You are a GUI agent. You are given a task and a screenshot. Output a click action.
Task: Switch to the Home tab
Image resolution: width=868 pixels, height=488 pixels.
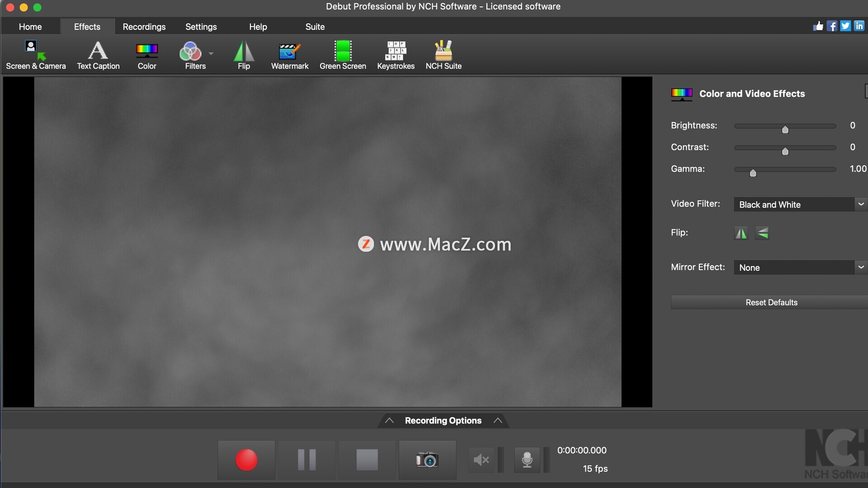(x=30, y=27)
